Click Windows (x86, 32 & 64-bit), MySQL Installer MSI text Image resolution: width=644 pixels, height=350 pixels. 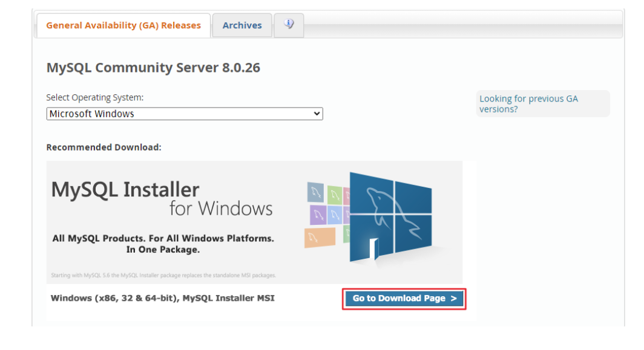pyautogui.click(x=163, y=298)
